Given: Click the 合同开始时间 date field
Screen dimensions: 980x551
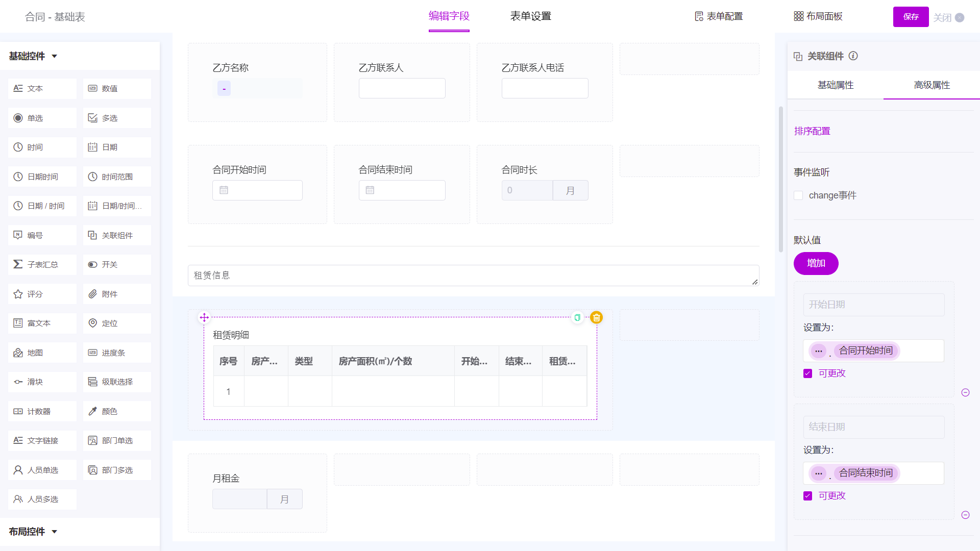Looking at the screenshot, I should click(257, 190).
